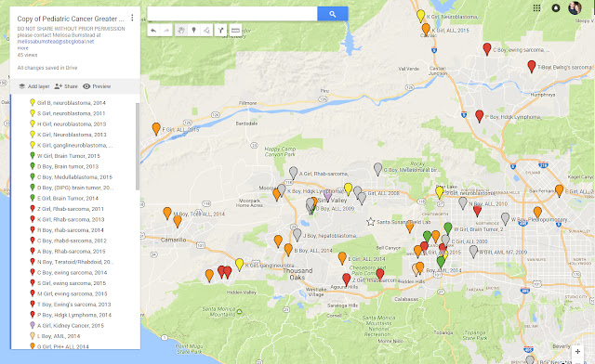Select the measure distances ruler tool
The width and height of the screenshot is (595, 364).
tap(235, 31)
